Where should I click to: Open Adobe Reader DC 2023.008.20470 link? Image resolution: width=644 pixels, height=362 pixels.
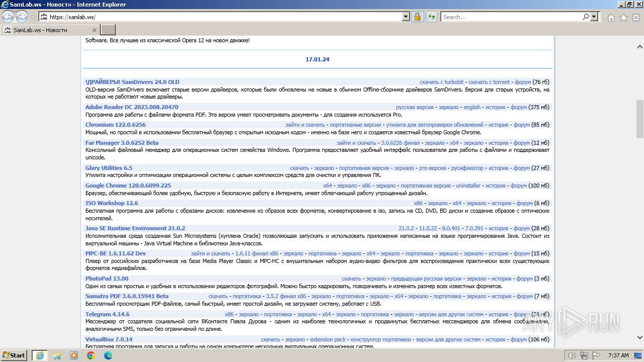132,107
